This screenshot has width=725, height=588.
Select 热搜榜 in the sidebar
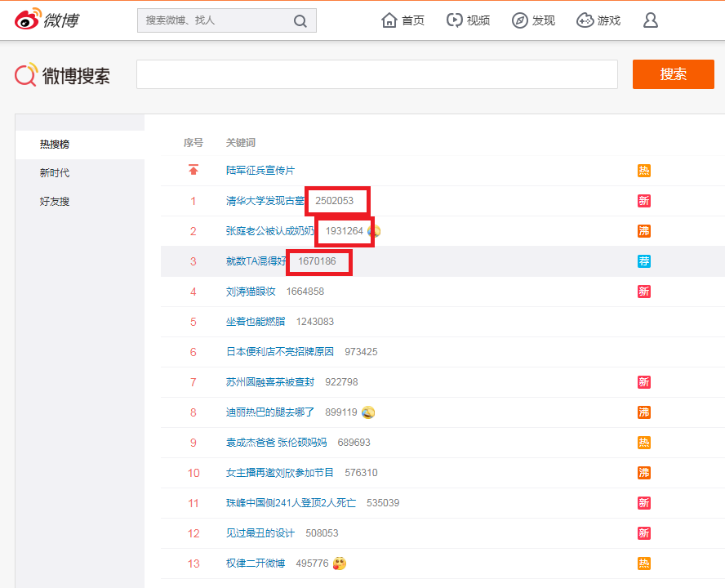tap(80, 145)
